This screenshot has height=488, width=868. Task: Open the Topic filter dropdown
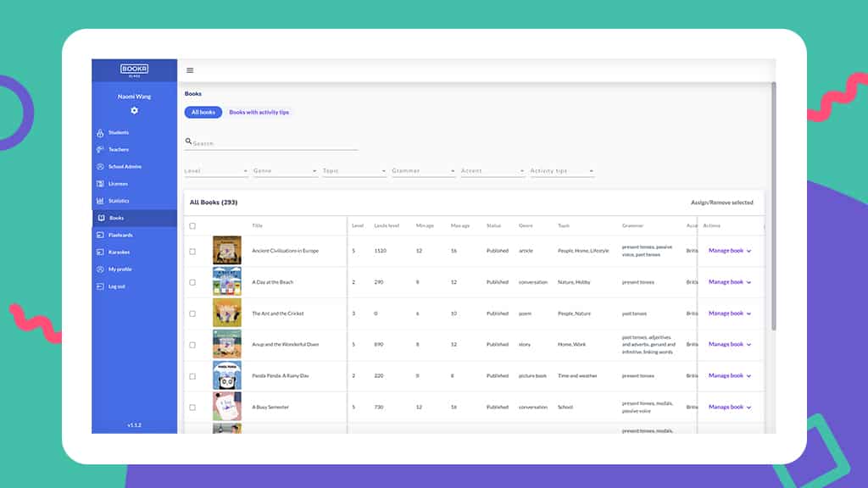tap(354, 171)
